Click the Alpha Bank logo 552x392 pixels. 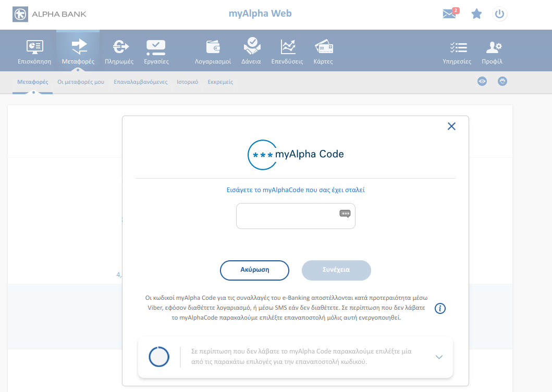coord(50,14)
